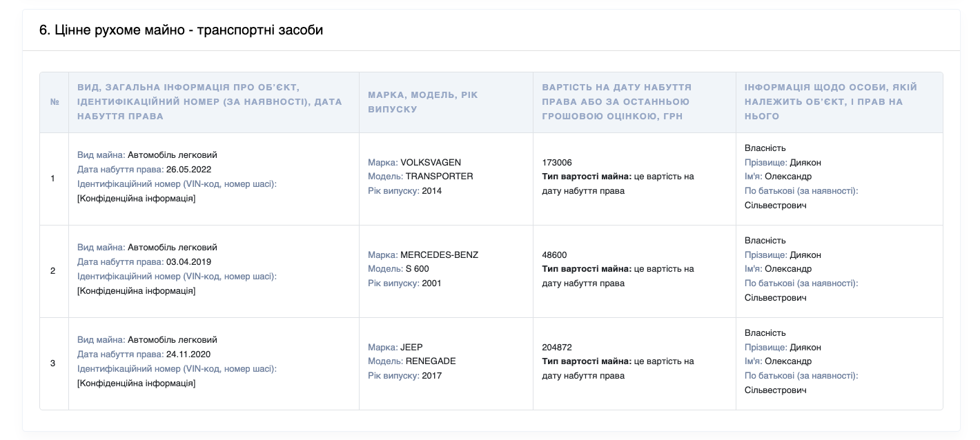Click '[Конфіденційна інформація]' in the 2019 row
The height and width of the screenshot is (440, 980).
(137, 291)
